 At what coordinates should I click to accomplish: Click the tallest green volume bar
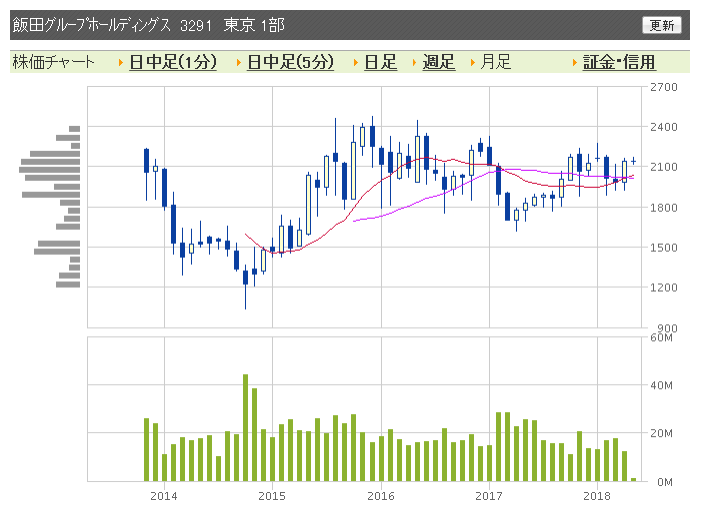tap(245, 428)
